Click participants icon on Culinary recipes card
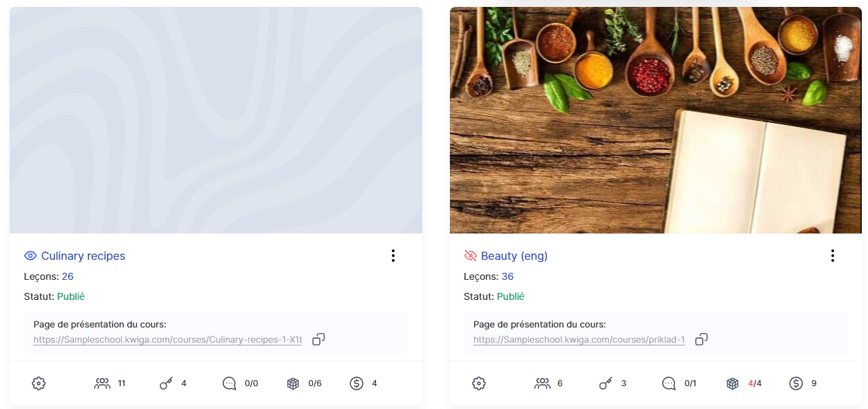868x409 pixels. (102, 383)
